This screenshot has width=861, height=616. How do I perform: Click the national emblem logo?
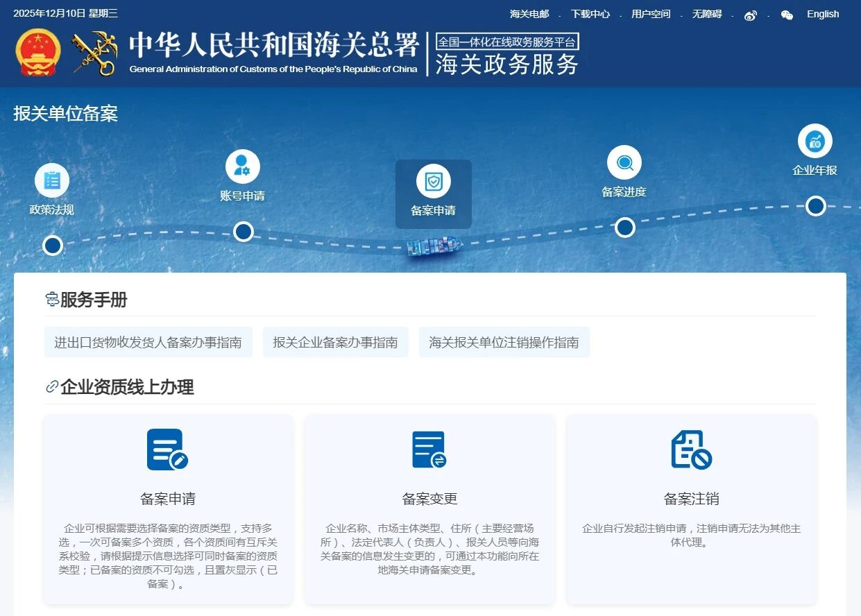[x=38, y=53]
